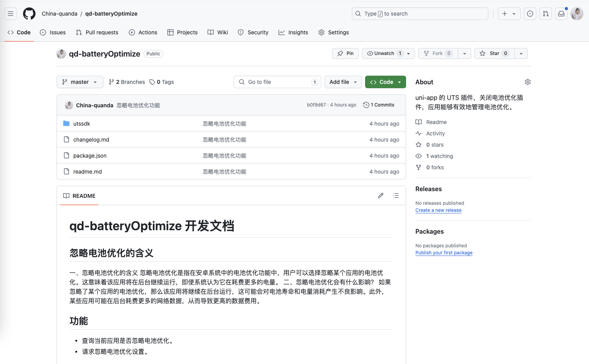Open the notifications inbox icon
Image resolution: width=589 pixels, height=364 pixels.
(x=561, y=14)
